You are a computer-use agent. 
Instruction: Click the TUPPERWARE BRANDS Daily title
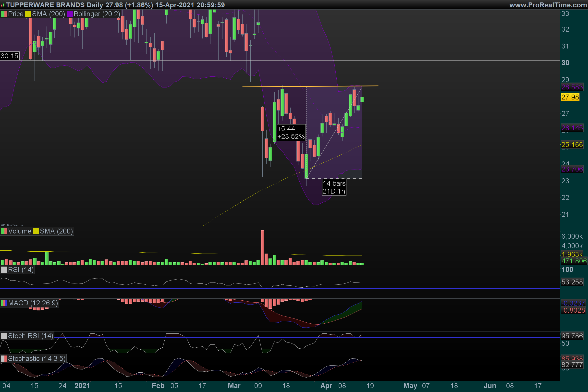(x=55, y=5)
